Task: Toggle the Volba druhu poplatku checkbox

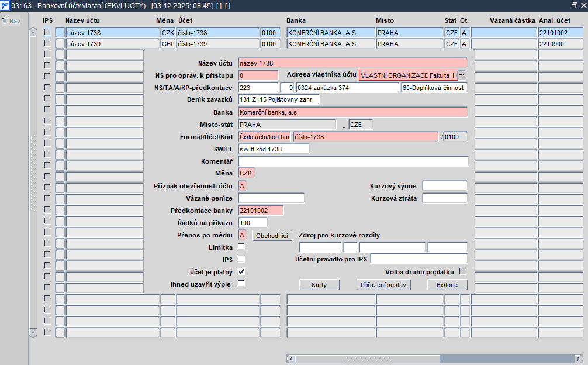Action: point(462,271)
